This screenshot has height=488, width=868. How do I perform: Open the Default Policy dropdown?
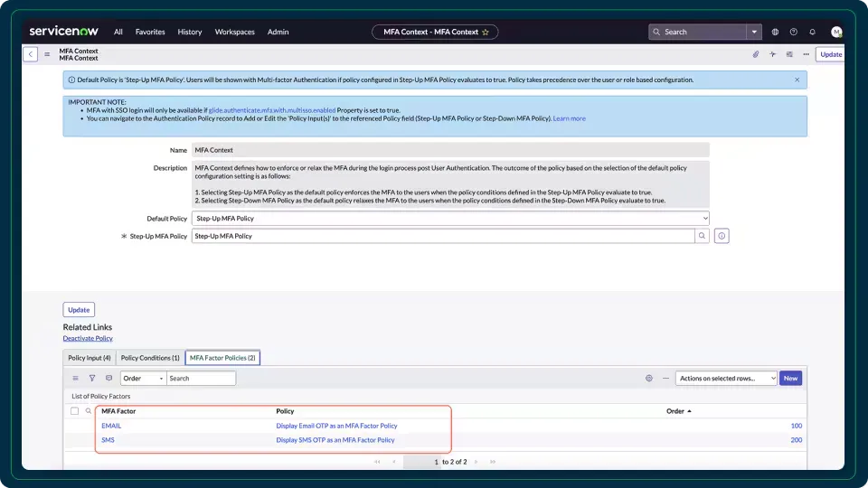click(450, 218)
